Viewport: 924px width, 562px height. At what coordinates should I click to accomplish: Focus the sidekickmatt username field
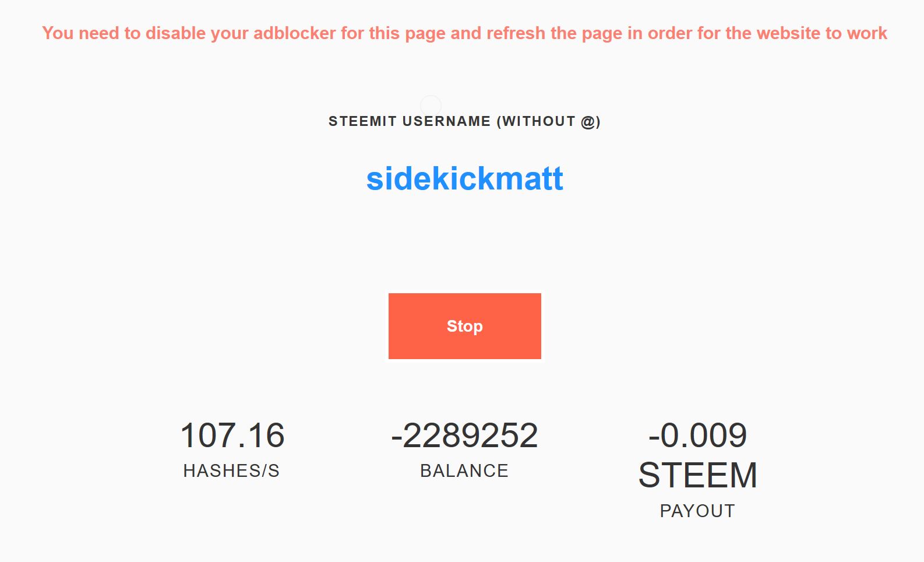coord(464,179)
